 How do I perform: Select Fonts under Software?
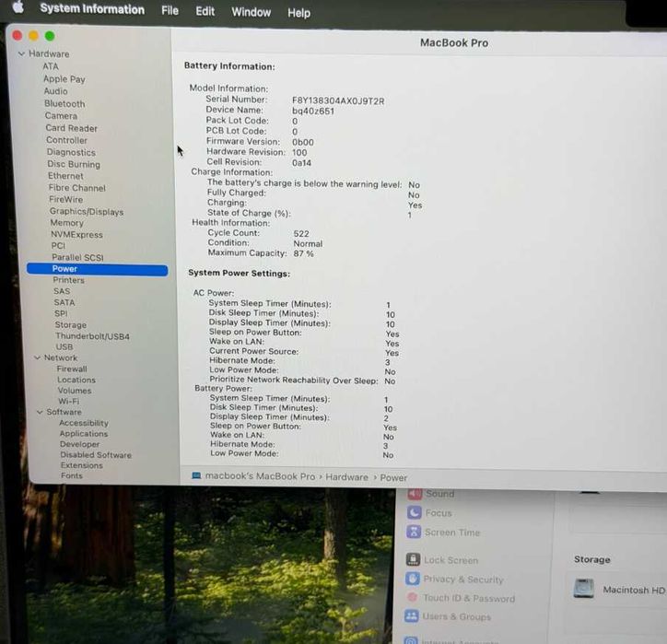[x=72, y=475]
